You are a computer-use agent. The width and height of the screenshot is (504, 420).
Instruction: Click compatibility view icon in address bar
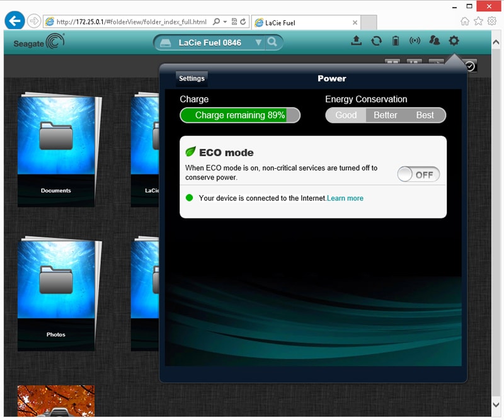(234, 21)
